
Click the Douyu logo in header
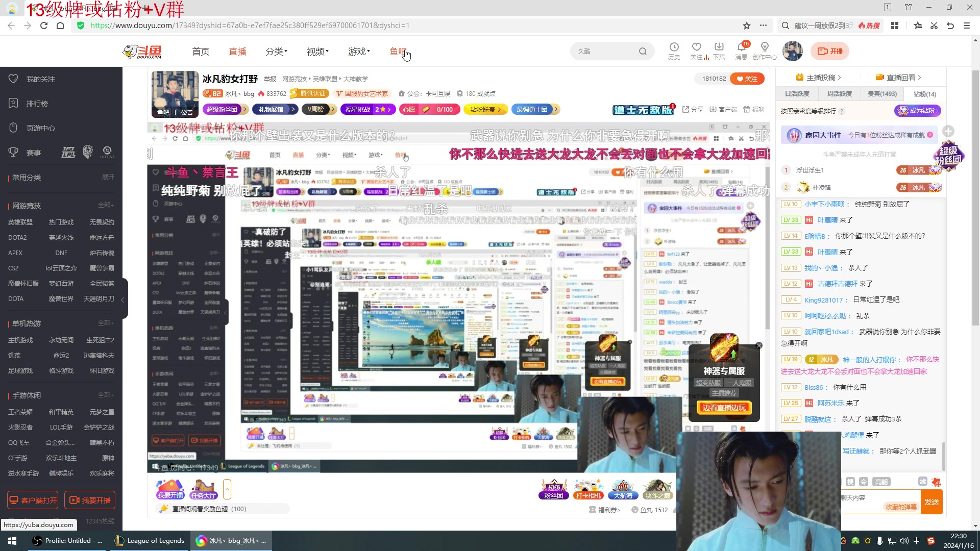pos(142,51)
